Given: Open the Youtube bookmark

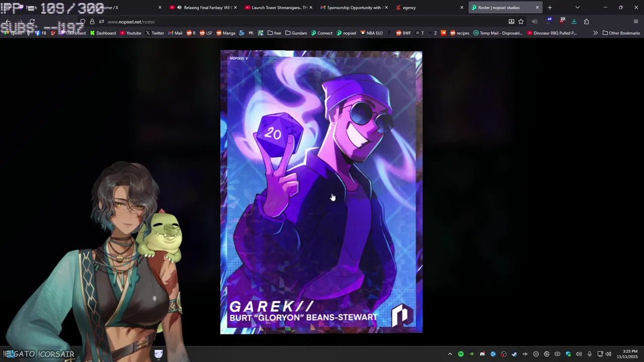Looking at the screenshot, I should [130, 33].
